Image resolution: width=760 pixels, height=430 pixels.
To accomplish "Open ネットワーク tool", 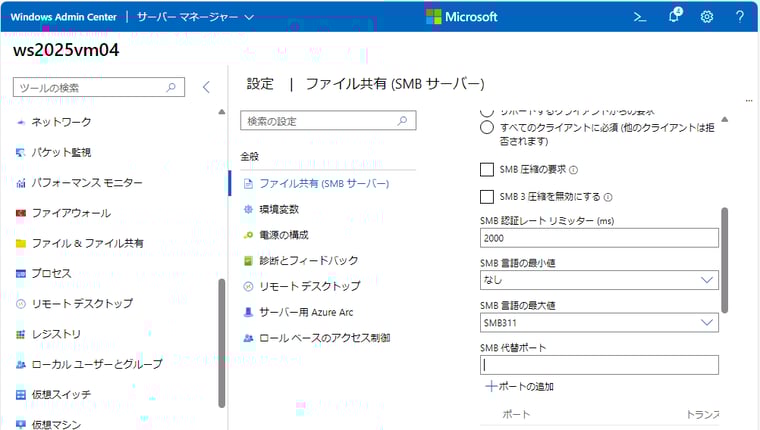I will pyautogui.click(x=61, y=122).
